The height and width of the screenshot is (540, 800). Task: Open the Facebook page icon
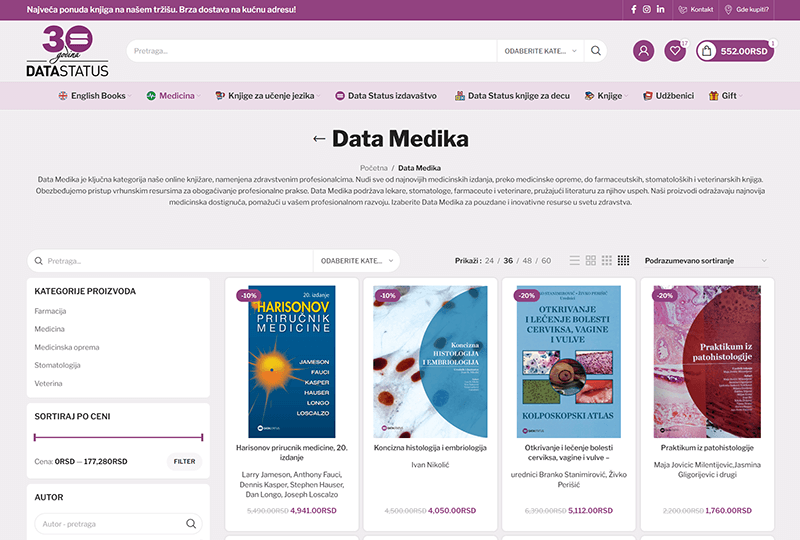click(633, 9)
